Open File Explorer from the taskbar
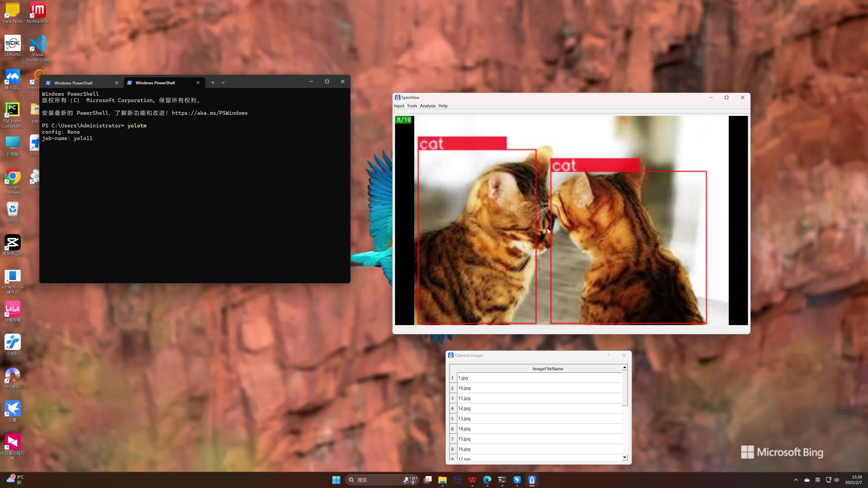 (x=442, y=480)
